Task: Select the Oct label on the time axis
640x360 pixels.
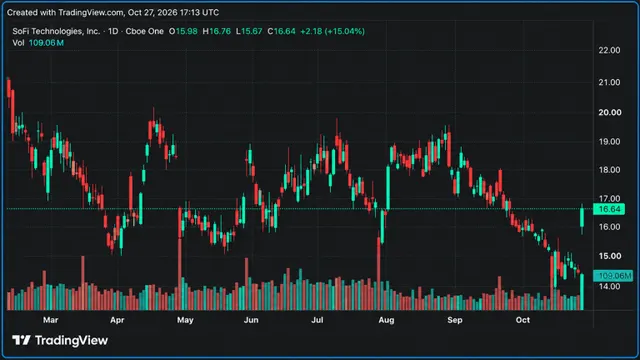Action: pos(522,320)
